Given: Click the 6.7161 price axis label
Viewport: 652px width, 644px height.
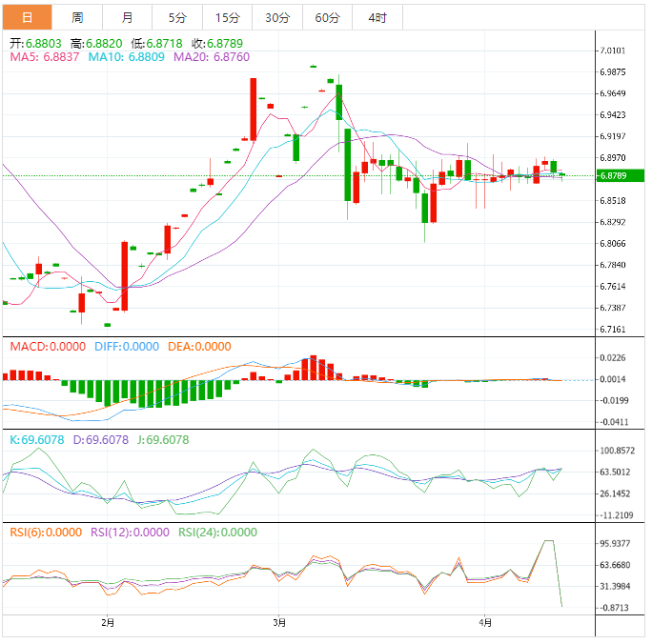Looking at the screenshot, I should (613, 330).
